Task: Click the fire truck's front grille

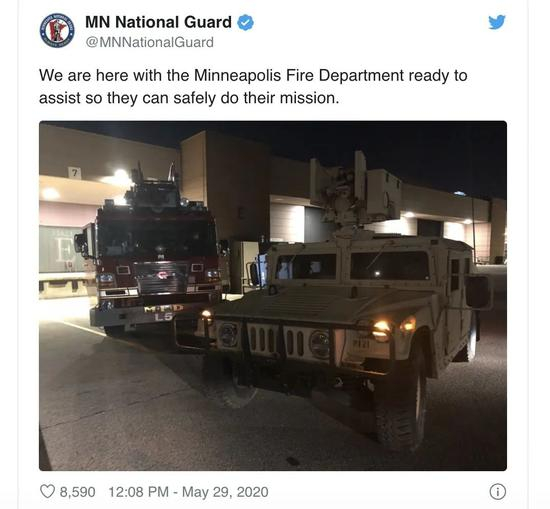Action: [x=161, y=278]
